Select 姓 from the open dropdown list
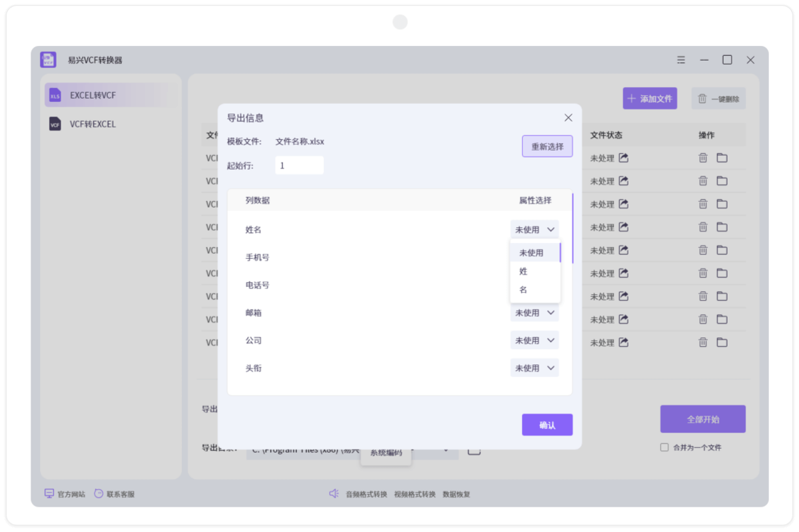 tap(523, 271)
